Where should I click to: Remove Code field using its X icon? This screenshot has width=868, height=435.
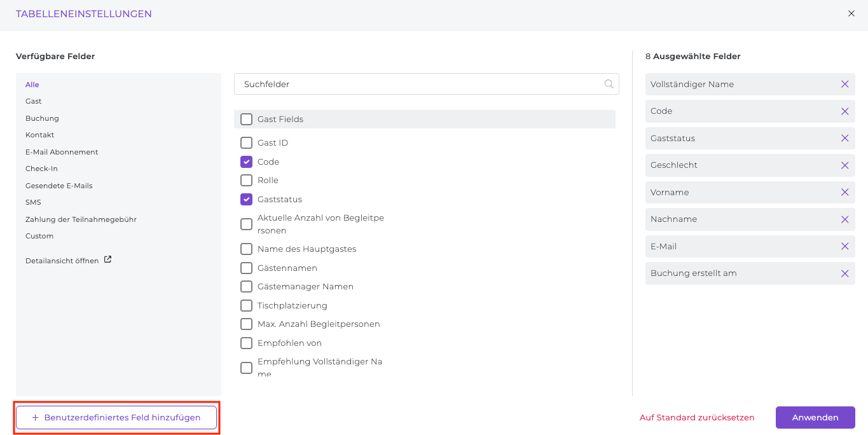pos(844,111)
